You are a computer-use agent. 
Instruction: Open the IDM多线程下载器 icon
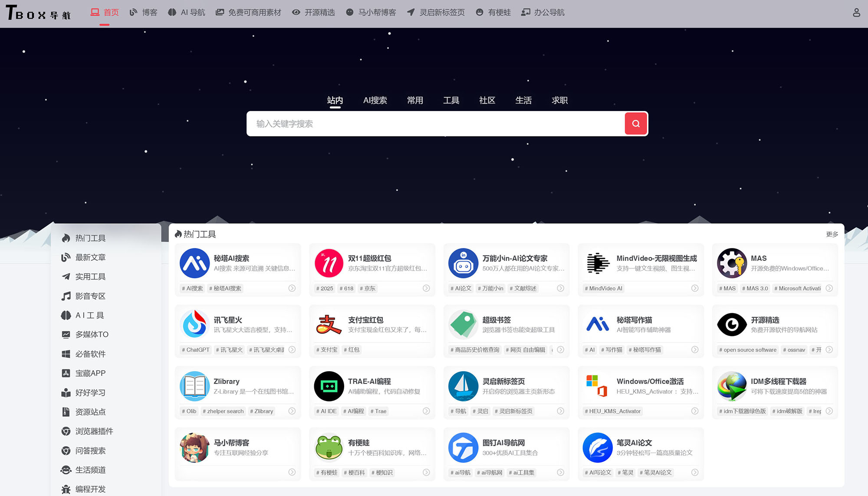coord(732,386)
